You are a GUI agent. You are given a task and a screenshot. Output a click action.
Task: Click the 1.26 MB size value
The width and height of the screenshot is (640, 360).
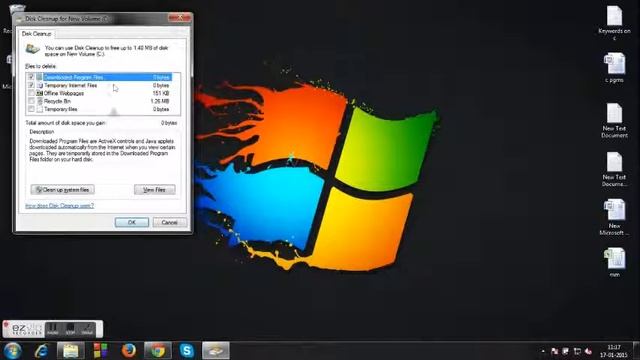pyautogui.click(x=160, y=101)
